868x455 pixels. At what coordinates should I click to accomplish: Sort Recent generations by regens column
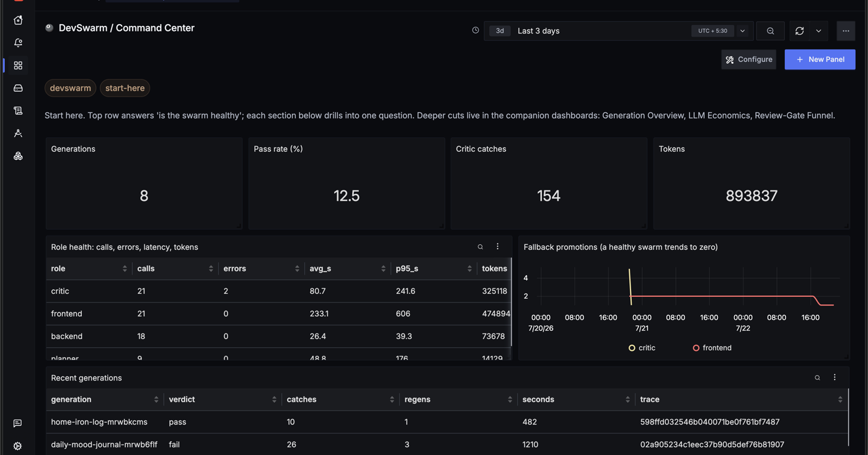(510, 400)
